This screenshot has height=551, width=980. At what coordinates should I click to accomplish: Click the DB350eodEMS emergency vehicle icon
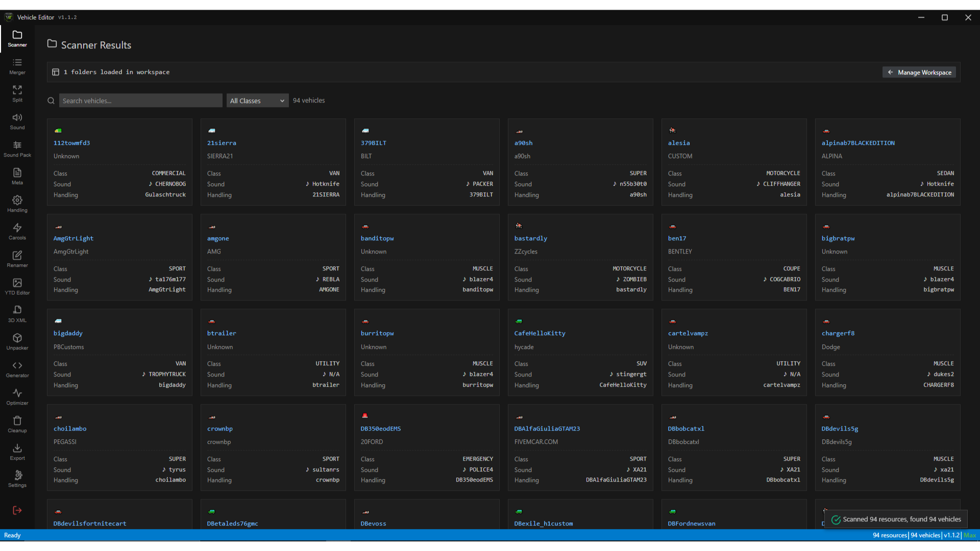(x=365, y=416)
